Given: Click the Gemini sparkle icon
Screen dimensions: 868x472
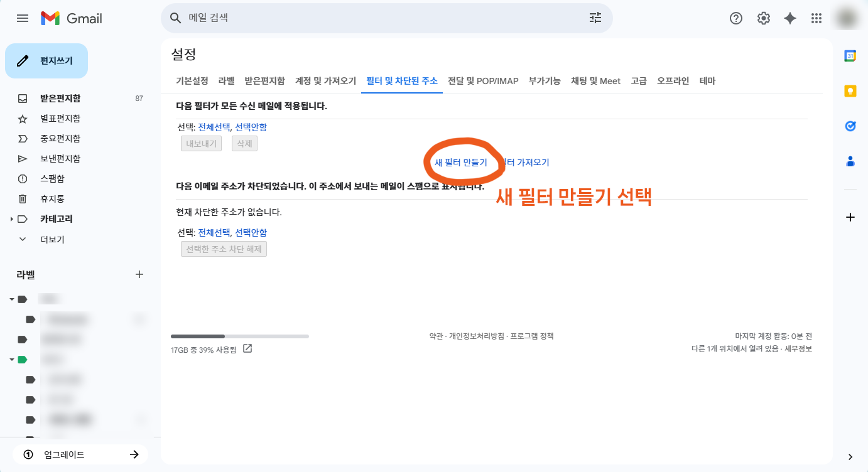Looking at the screenshot, I should 790,18.
